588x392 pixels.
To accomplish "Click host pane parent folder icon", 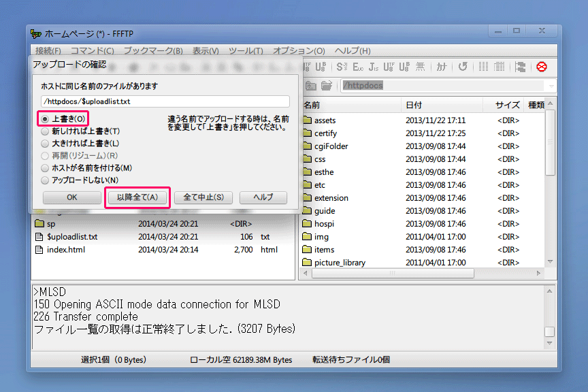I will click(x=311, y=86).
